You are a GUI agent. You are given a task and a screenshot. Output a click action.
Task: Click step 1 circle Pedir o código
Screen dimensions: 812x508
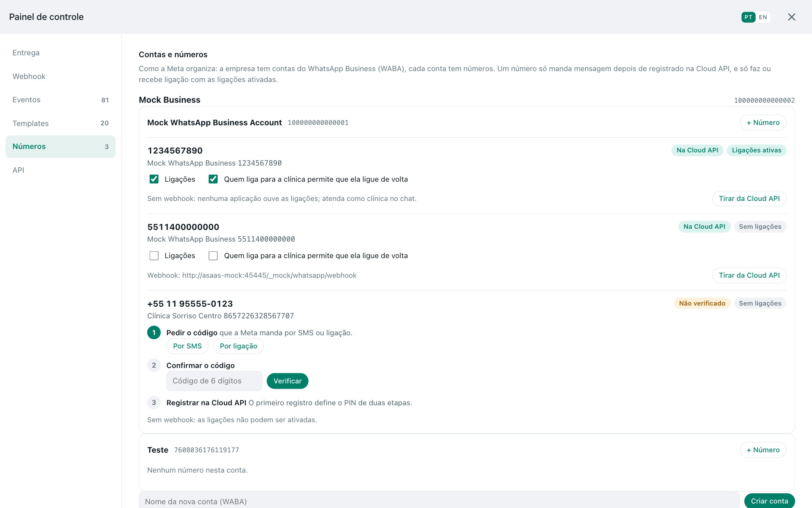coord(154,333)
